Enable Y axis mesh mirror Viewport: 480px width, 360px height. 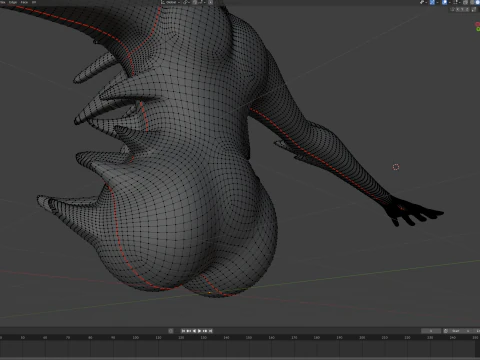(x=462, y=9)
